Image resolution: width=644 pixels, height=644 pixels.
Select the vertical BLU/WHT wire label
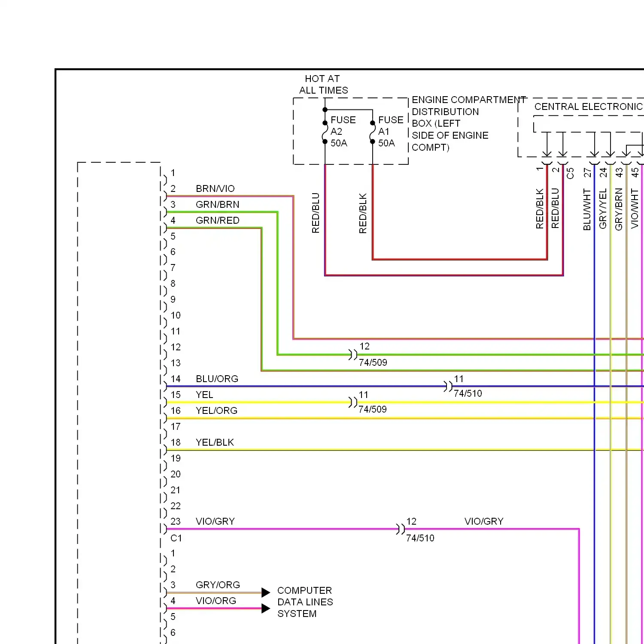coord(587,210)
